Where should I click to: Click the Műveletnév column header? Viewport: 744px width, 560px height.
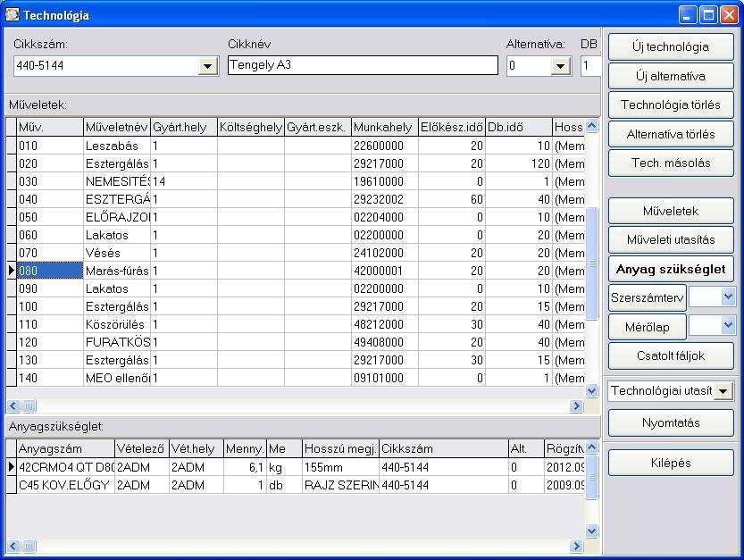(117, 127)
